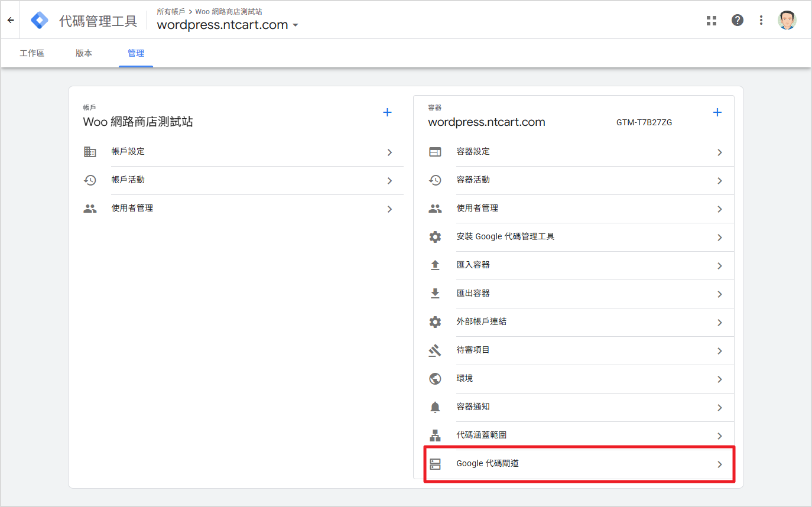Screen dimensions: 812x507
Task: Click the wordpress.ntcart.com container panel heading
Action: [486, 122]
